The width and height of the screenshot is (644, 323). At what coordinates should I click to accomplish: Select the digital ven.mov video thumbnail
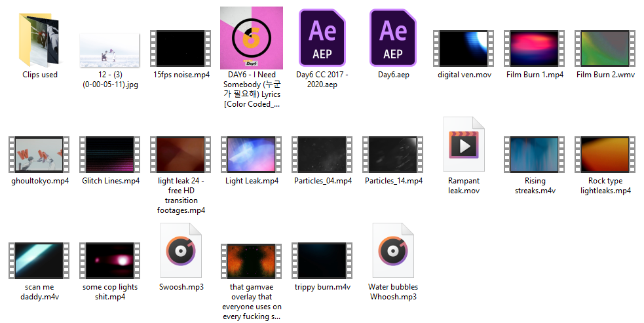[x=464, y=48]
